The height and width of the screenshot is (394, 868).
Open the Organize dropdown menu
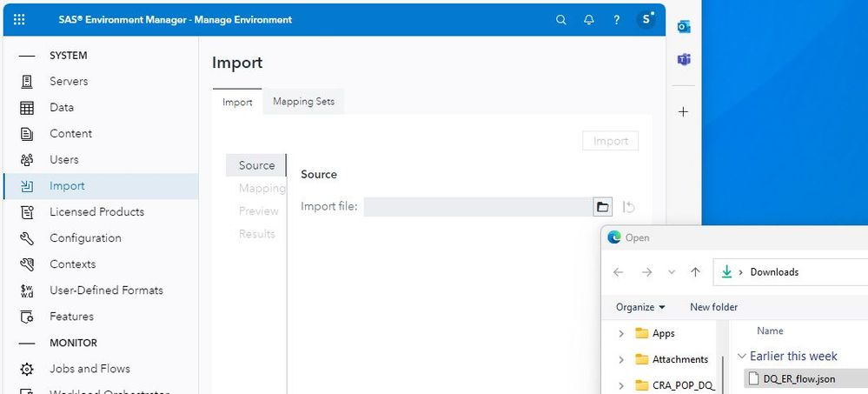[x=640, y=307]
